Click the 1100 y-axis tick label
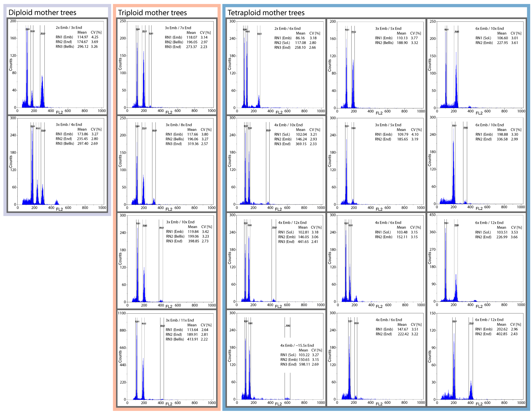Viewport: 532px width, 415px height. [122, 313]
